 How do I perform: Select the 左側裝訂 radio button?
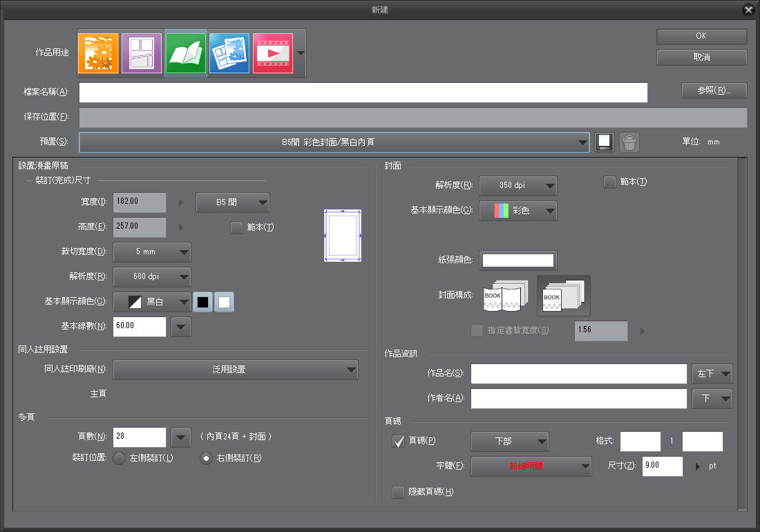click(119, 458)
